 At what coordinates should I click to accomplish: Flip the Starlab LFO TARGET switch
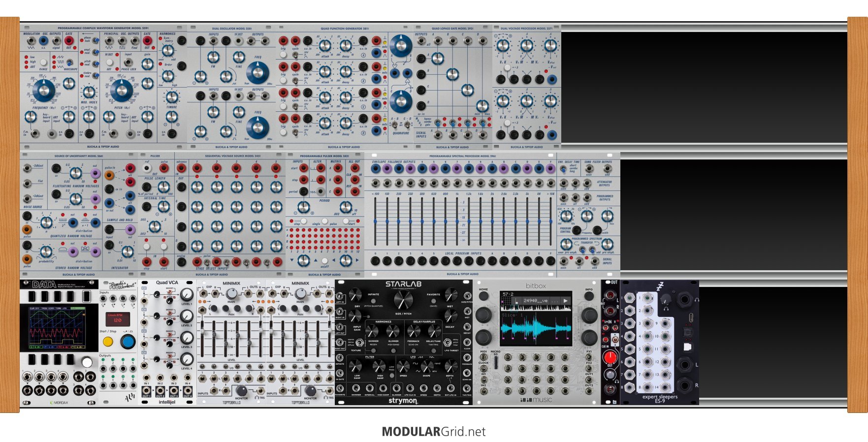click(x=448, y=343)
